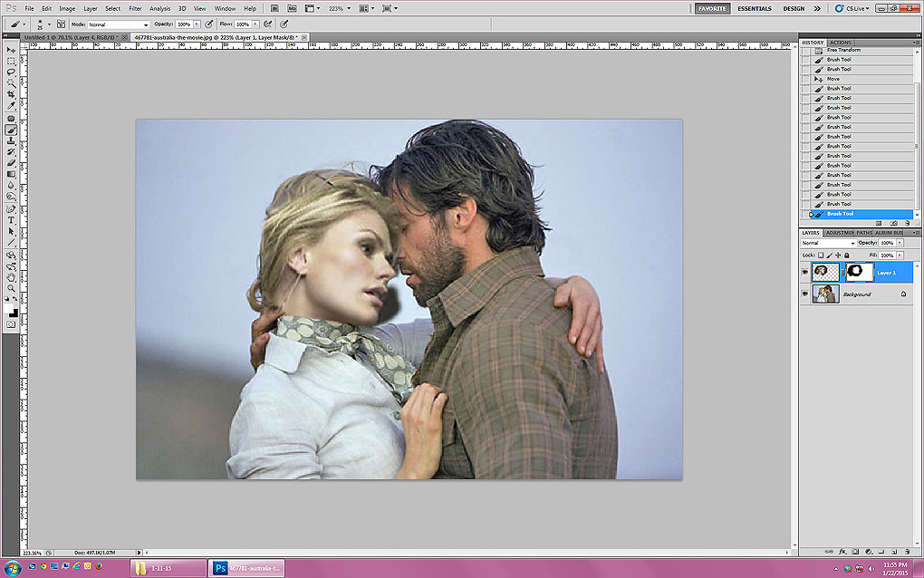Enable airbrush mode next to Flow

[268, 24]
